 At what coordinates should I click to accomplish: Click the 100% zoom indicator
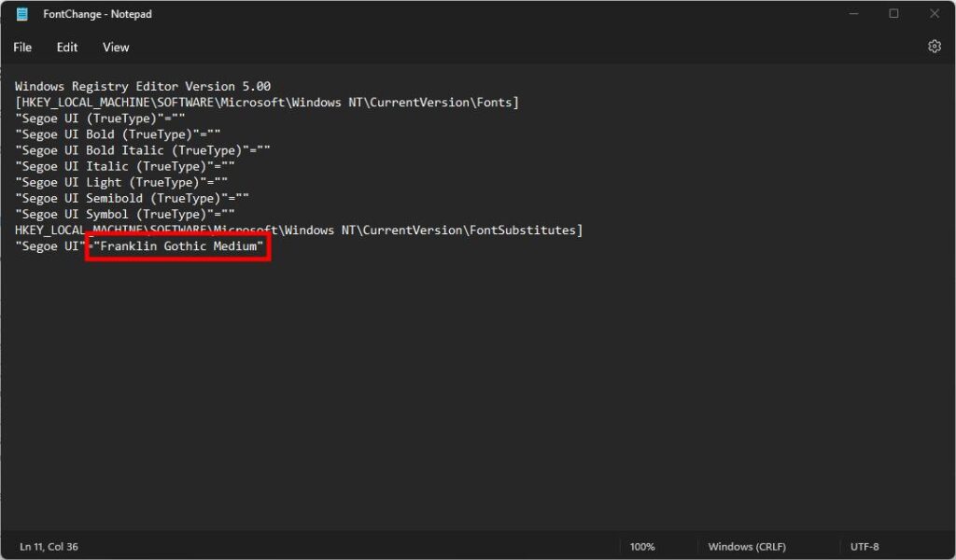643,546
